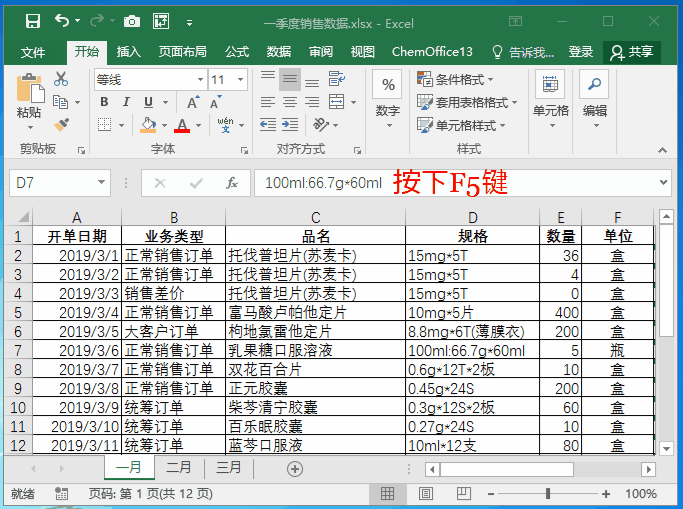Show phonetic guide wén icon
683x509 pixels.
pyautogui.click(x=225, y=125)
